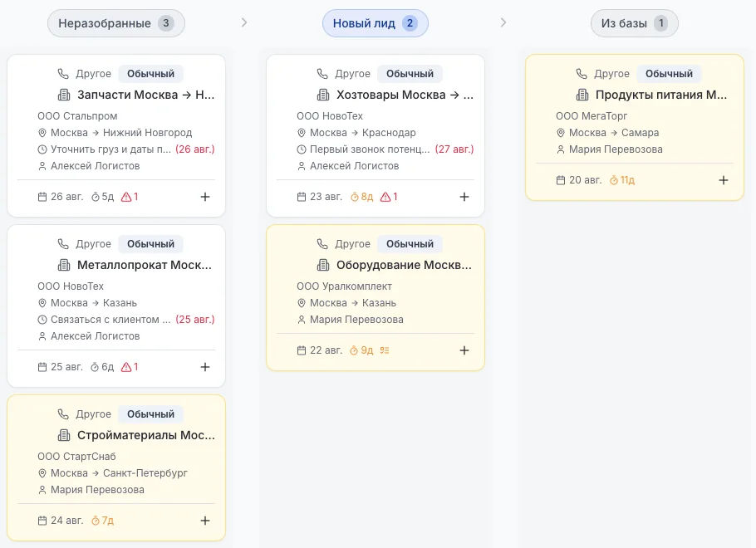Click warning icon on Хозтовары card

[x=385, y=197]
